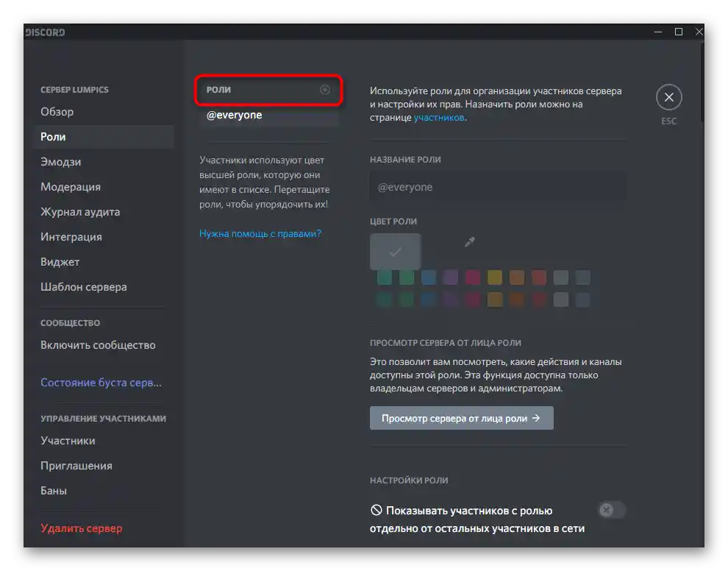
Task: Choose the lighter green role color
Action: coord(407,277)
